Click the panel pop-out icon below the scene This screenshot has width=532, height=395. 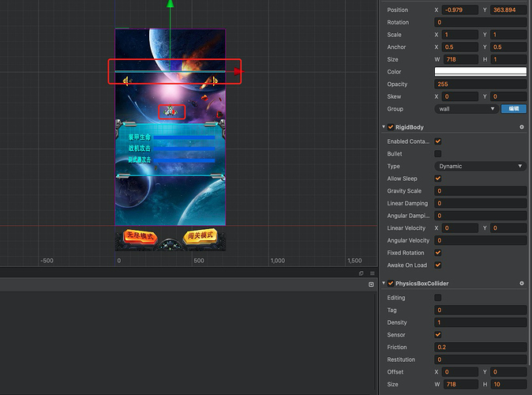[362, 273]
